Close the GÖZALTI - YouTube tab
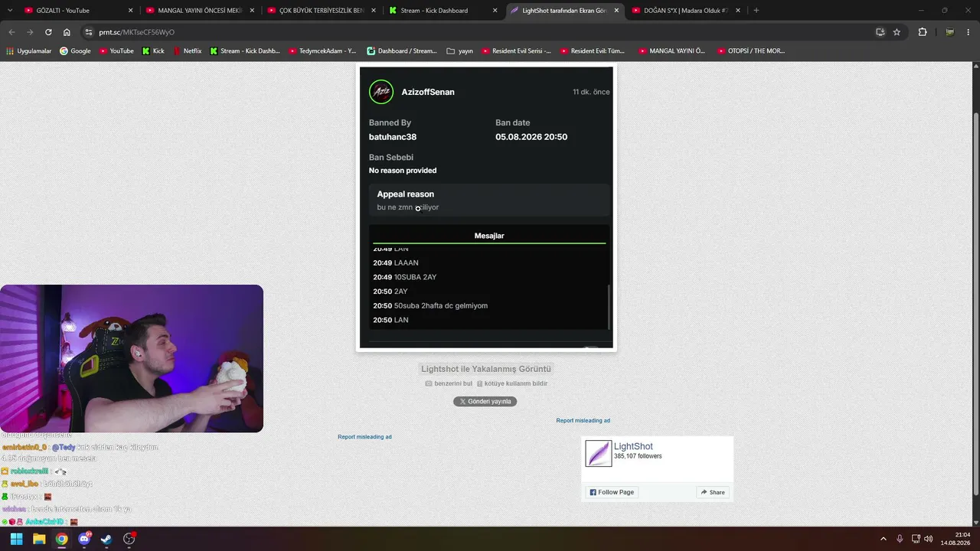This screenshot has height=551, width=980. coord(130,11)
